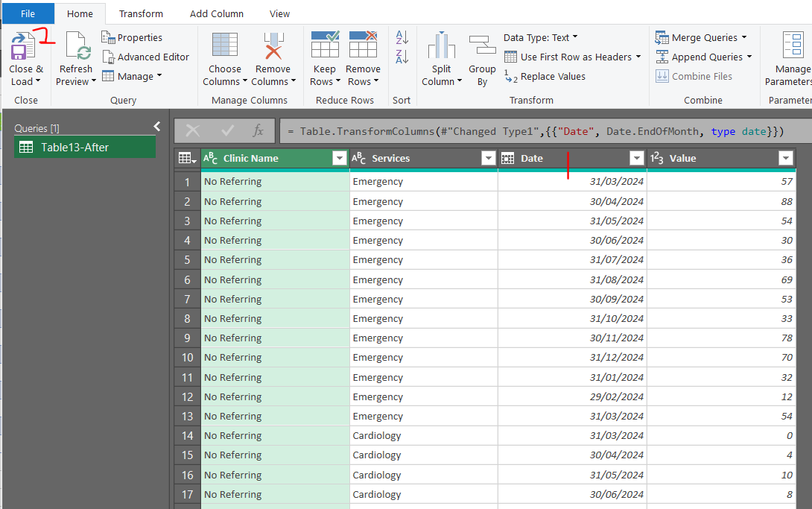812x509 pixels.
Task: Click the Group By icon
Action: pos(482,45)
